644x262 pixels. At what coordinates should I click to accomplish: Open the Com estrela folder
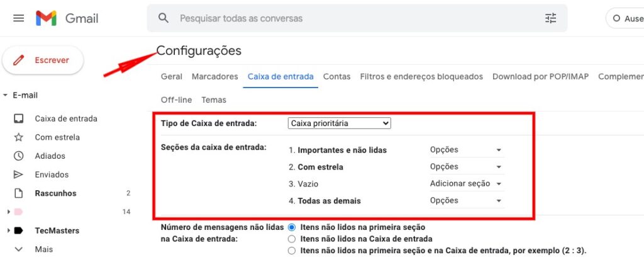point(57,137)
